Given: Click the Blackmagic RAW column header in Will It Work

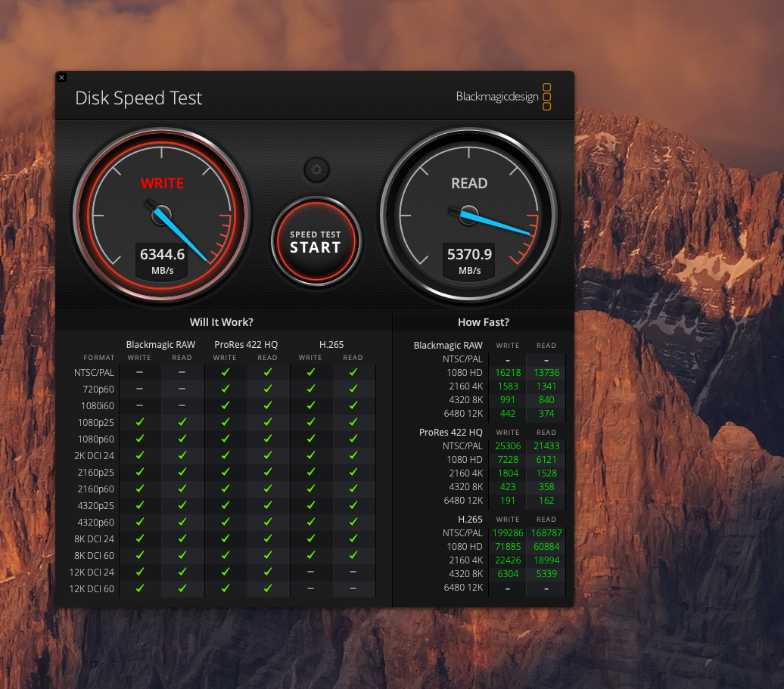Looking at the screenshot, I should point(160,345).
